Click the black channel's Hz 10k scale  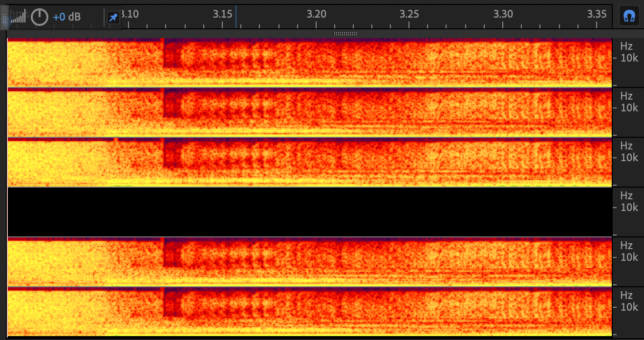click(628, 202)
